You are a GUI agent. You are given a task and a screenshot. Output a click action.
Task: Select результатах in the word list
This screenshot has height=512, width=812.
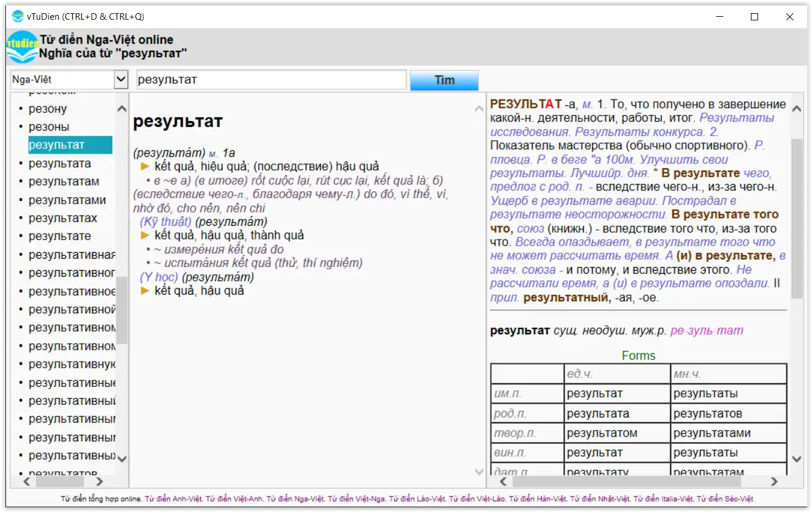[x=62, y=218]
